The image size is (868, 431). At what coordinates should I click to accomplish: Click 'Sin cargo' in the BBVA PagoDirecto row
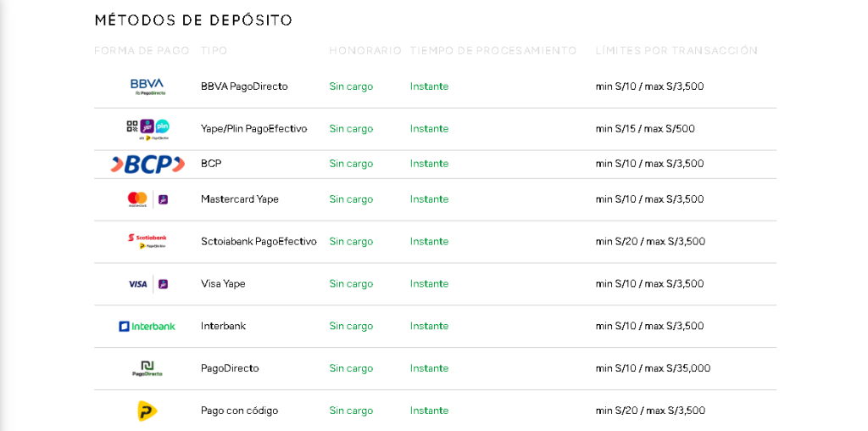click(x=351, y=87)
